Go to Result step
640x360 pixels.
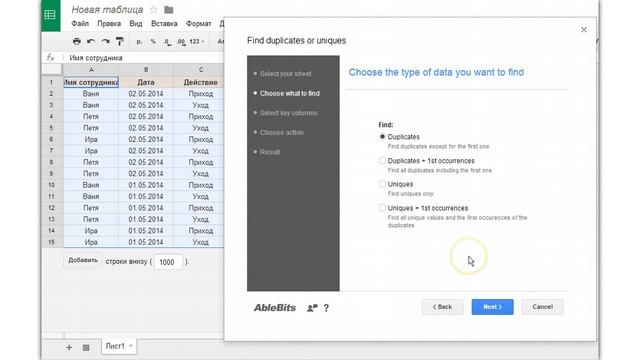270,152
